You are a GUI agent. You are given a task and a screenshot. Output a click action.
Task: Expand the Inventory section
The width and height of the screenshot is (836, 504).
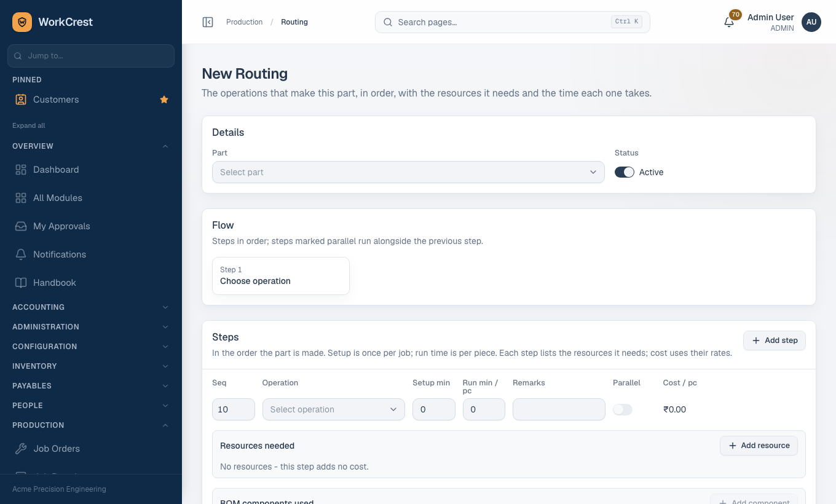coord(91,366)
